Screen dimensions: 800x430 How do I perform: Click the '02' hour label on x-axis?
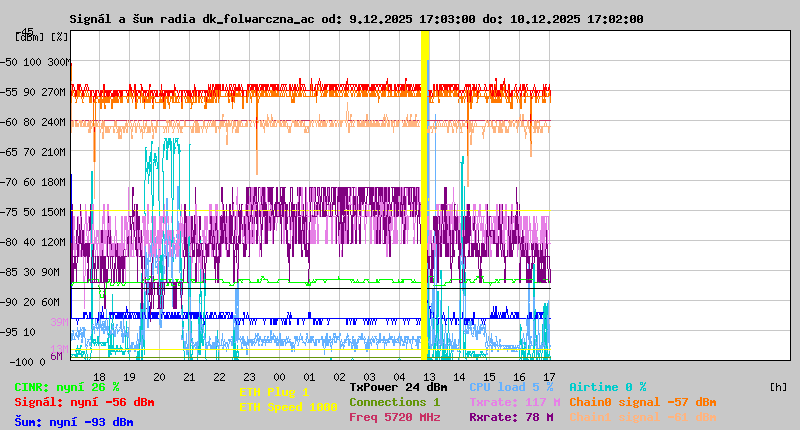pyautogui.click(x=339, y=377)
